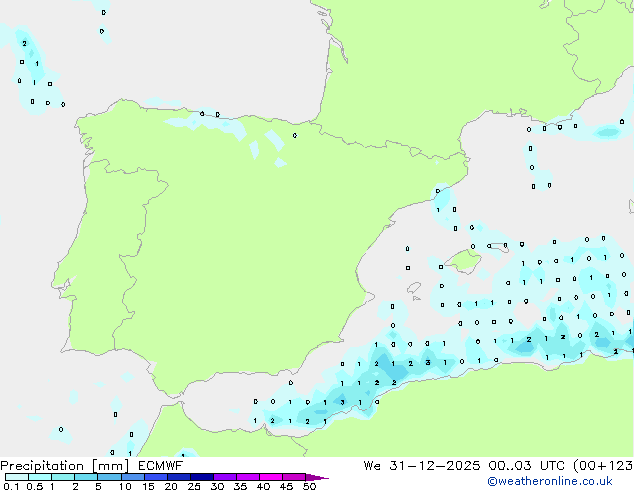
Task: Pick the 0.1–0.5 mm legend color swatch
Action: point(17,477)
